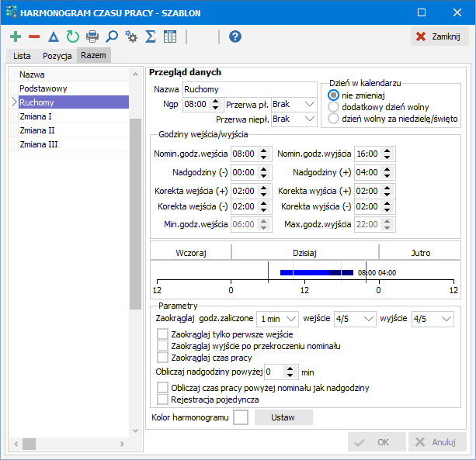Edit the Nazwa field containing Ruchomy
This screenshot has width=476, height=460.
tap(249, 89)
